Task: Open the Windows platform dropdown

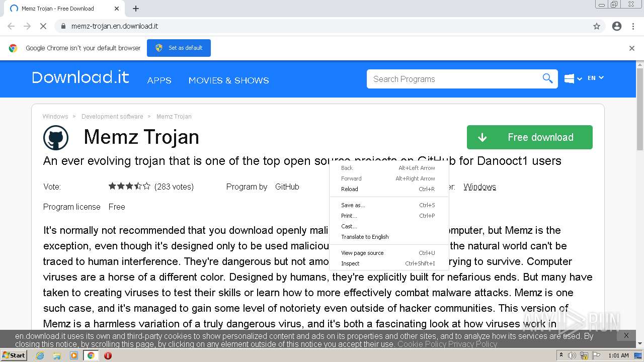Action: (x=573, y=78)
